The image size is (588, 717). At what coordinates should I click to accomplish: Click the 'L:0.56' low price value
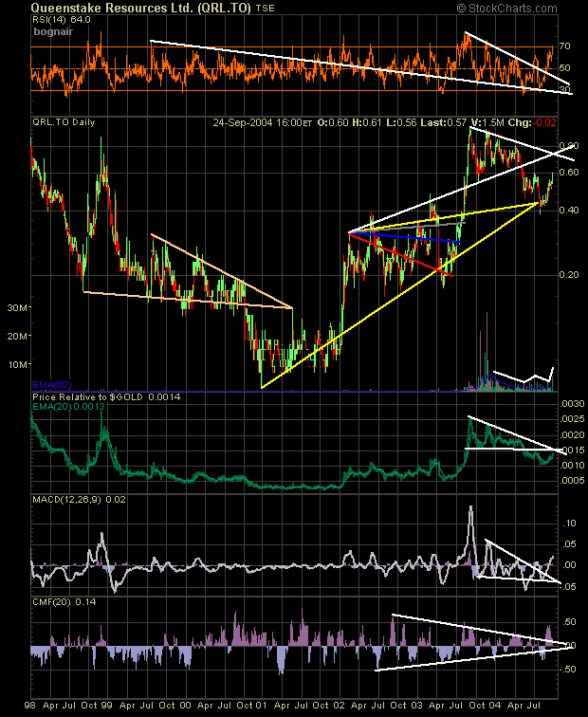(401, 122)
